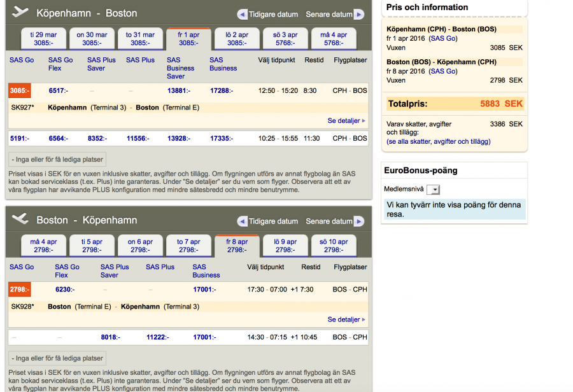
Task: Open the Medlemsnivå dropdown
Action: [433, 190]
